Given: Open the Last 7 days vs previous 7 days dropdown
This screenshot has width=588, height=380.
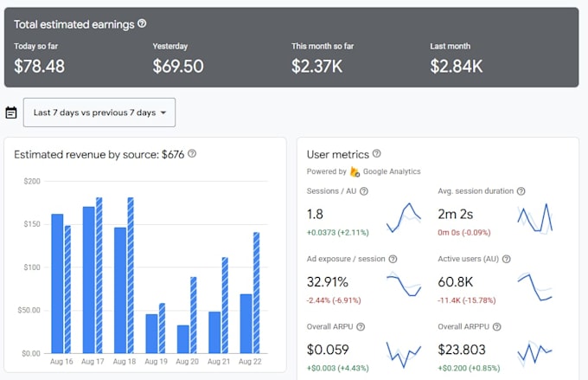Looking at the screenshot, I should point(99,113).
